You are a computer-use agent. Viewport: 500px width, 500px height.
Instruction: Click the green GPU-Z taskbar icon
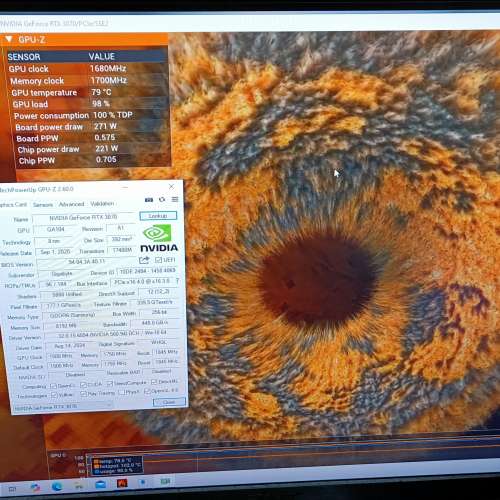coord(165,481)
